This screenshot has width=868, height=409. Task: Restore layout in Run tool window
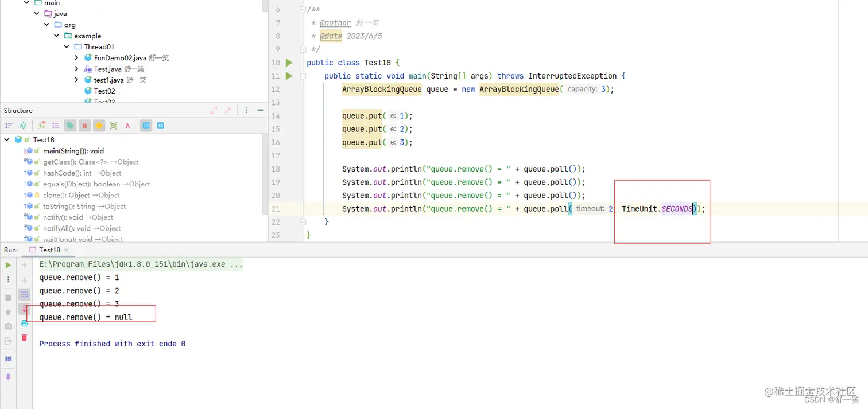(8, 359)
